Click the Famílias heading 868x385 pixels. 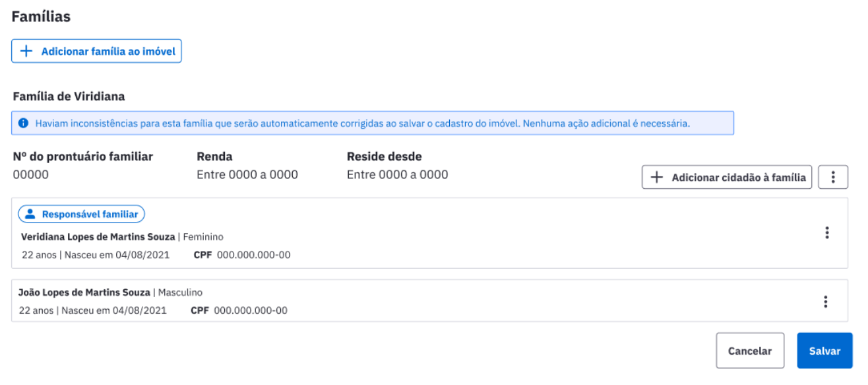[41, 17]
